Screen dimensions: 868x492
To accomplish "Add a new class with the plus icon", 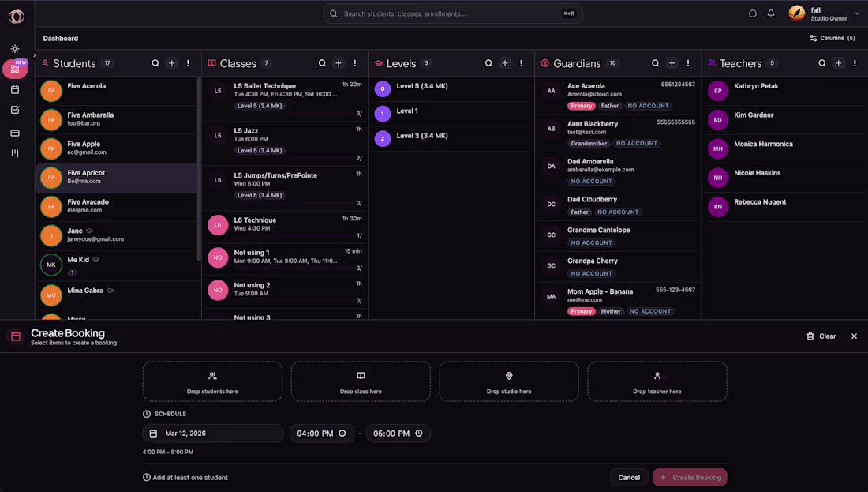I will pos(339,63).
